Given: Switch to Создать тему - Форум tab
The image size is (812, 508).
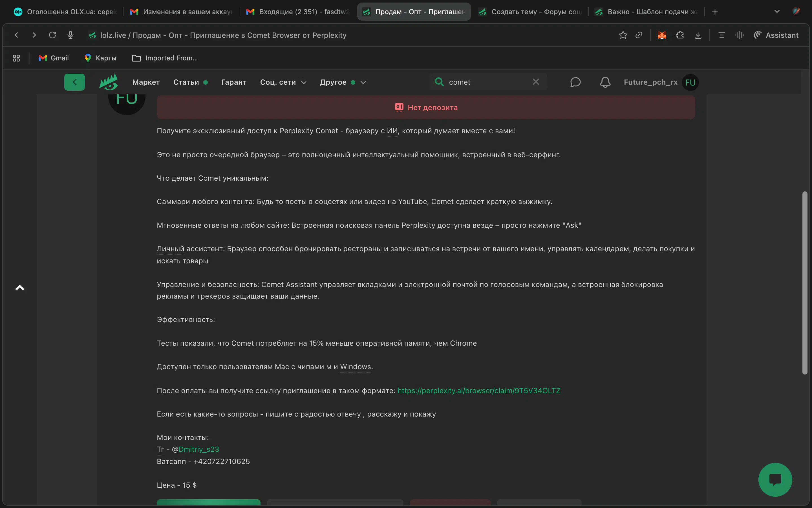Looking at the screenshot, I should click(530, 12).
